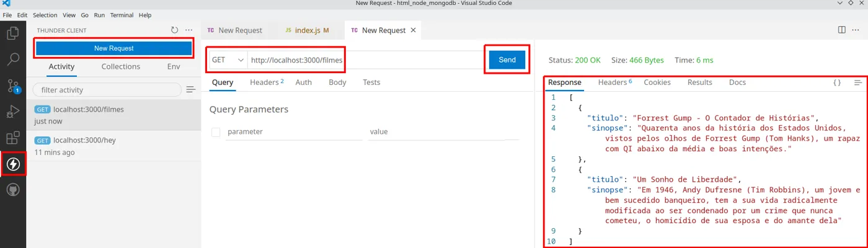868x248 pixels.
Task: Switch to the Activity tab
Action: point(61,66)
